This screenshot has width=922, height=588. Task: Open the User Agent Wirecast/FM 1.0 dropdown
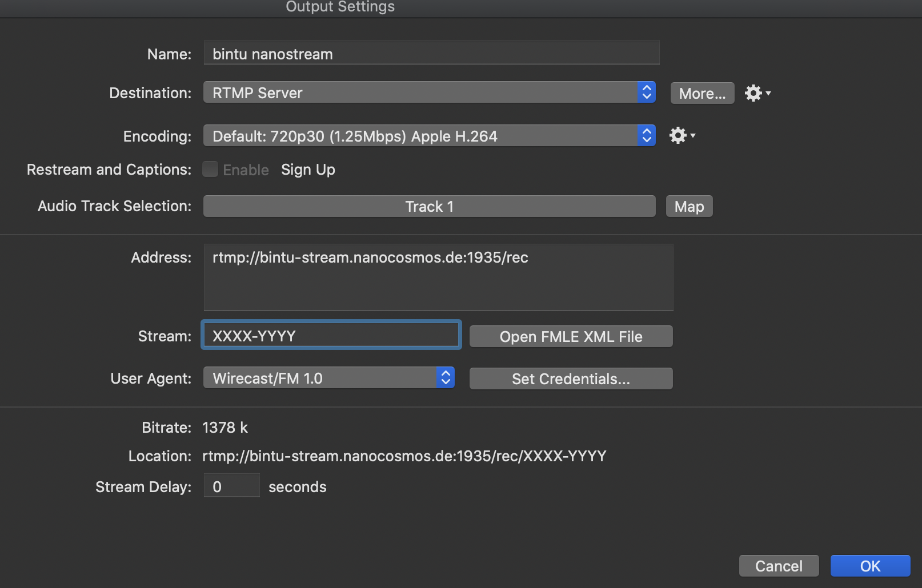point(328,378)
